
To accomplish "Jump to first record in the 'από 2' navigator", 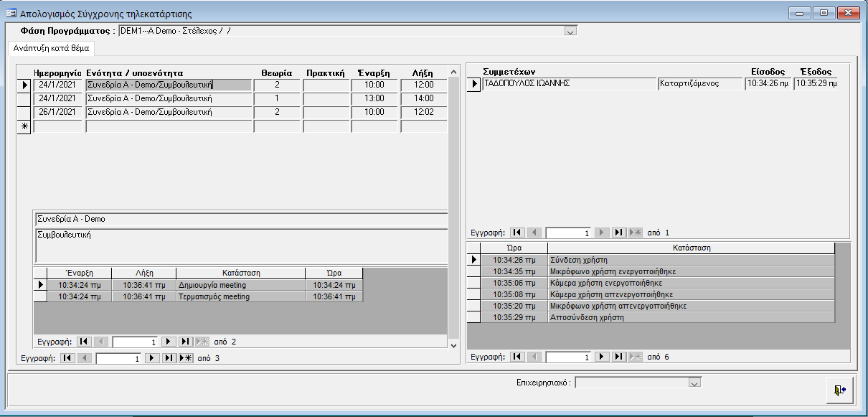I will tap(85, 342).
